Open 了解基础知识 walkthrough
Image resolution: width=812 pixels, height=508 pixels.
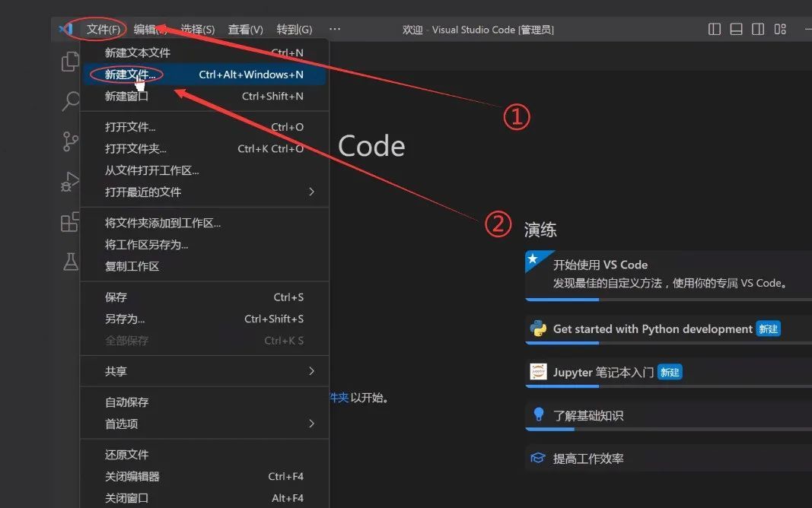(x=669, y=415)
